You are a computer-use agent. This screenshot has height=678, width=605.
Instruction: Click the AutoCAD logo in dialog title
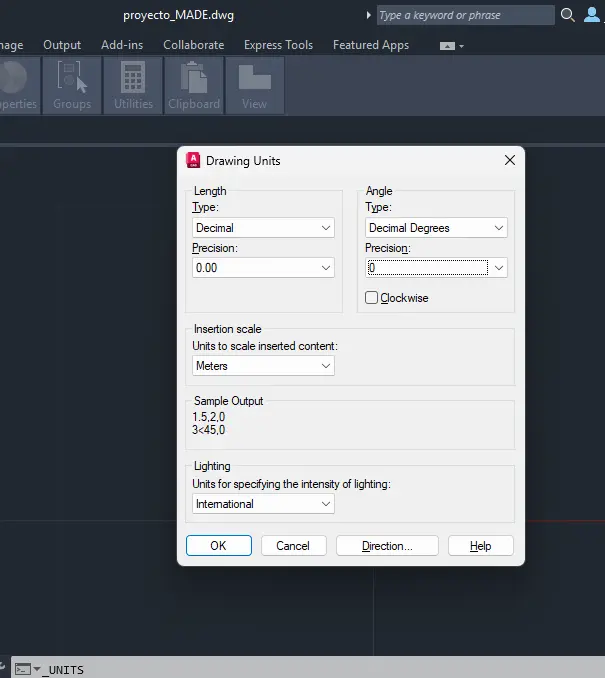coord(193,160)
